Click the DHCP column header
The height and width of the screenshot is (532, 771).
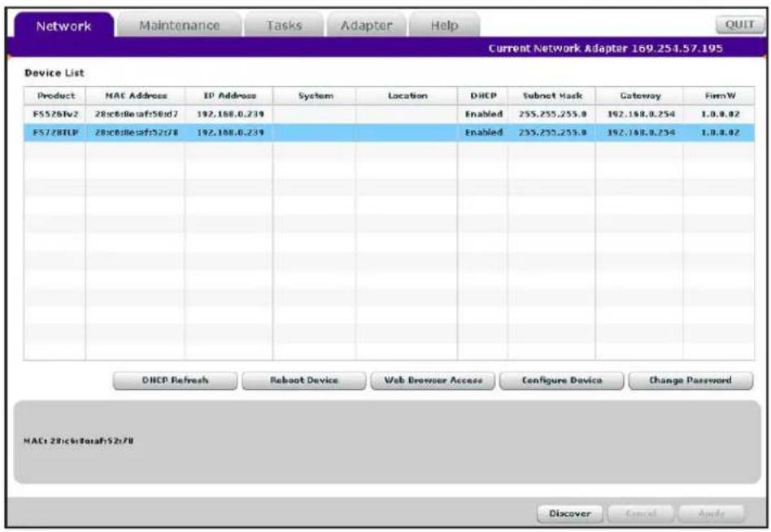(483, 96)
